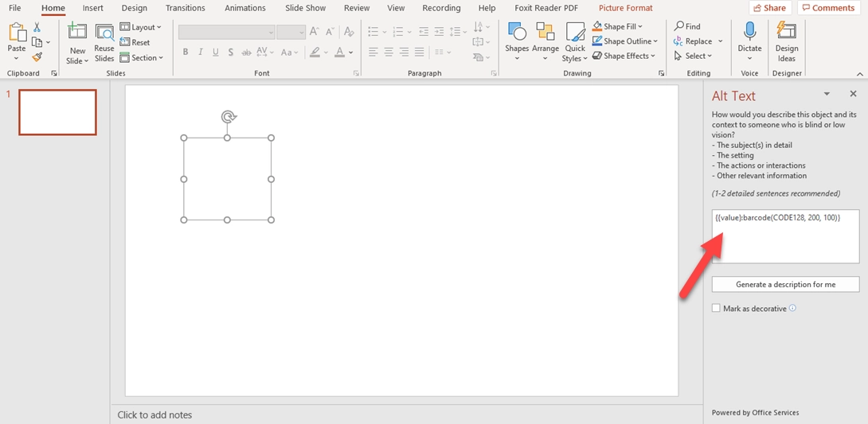Image resolution: width=868 pixels, height=424 pixels.
Task: Switch to the Design tab
Action: tap(135, 8)
